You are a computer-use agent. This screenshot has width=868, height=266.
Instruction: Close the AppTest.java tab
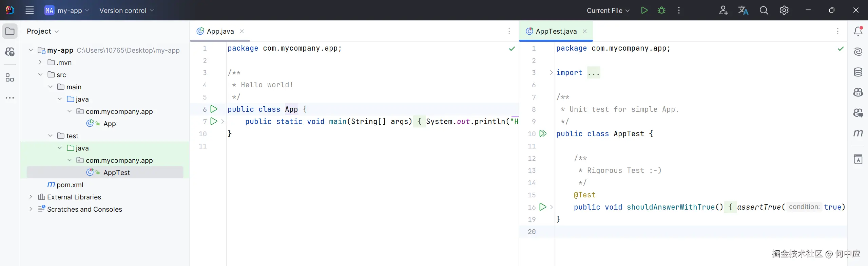tap(585, 31)
